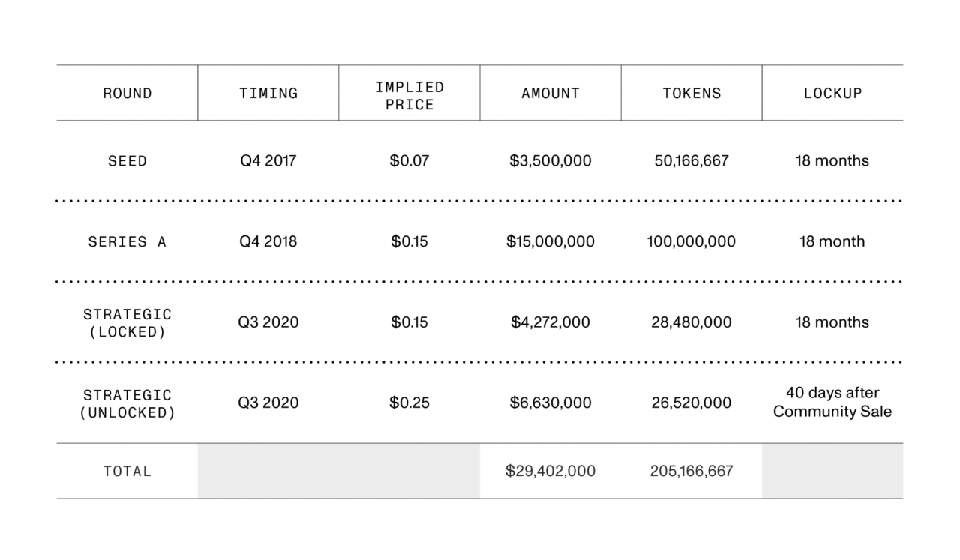The image size is (960, 560).
Task: Select the STRATEGIC (UNLOCKED) row label
Action: 127,403
